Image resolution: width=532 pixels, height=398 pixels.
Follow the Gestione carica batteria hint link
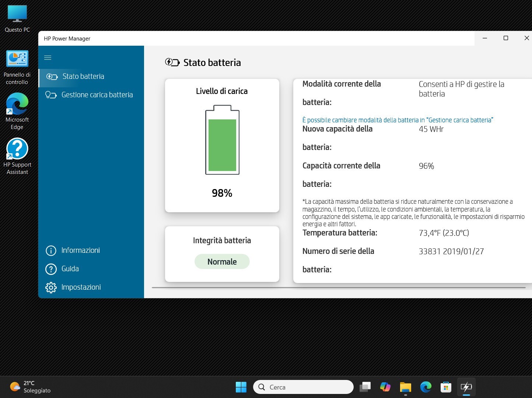tap(398, 120)
